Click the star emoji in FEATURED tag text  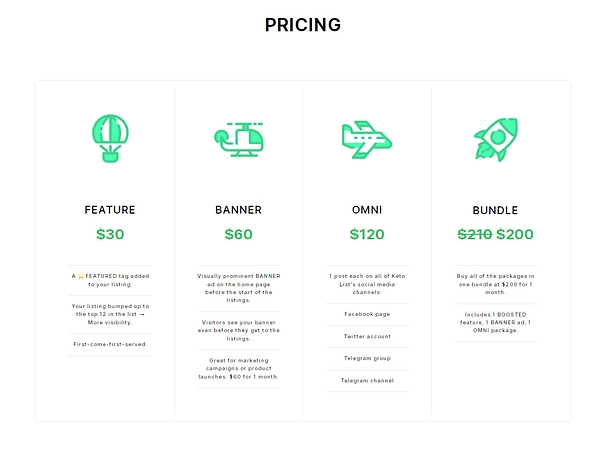tap(81, 276)
